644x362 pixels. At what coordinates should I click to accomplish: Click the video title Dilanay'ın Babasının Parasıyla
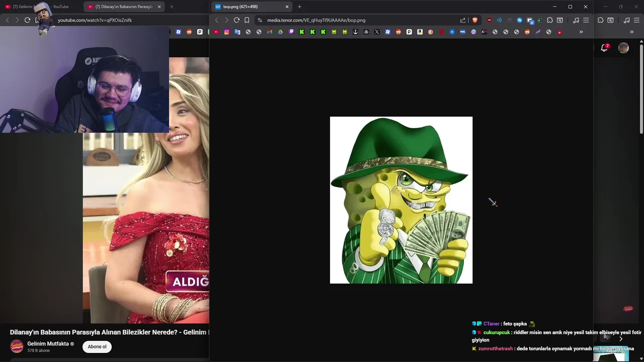point(109,332)
